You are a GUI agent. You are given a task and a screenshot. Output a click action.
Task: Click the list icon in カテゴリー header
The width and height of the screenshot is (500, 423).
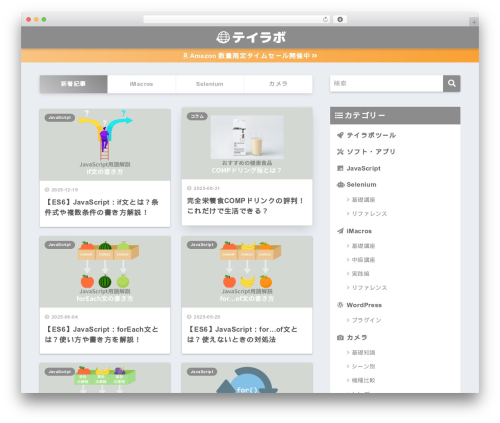pos(339,115)
